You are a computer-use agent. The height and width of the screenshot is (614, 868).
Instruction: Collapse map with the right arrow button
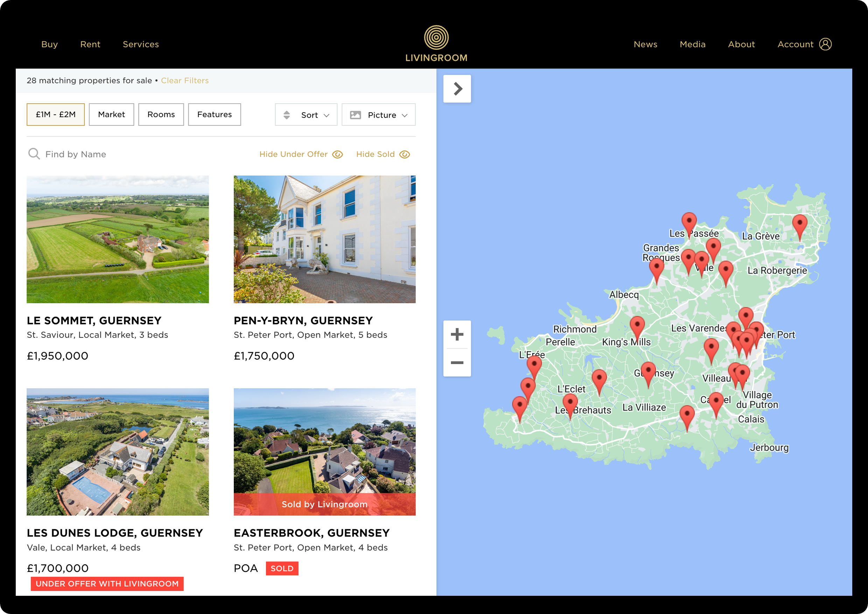tap(457, 89)
